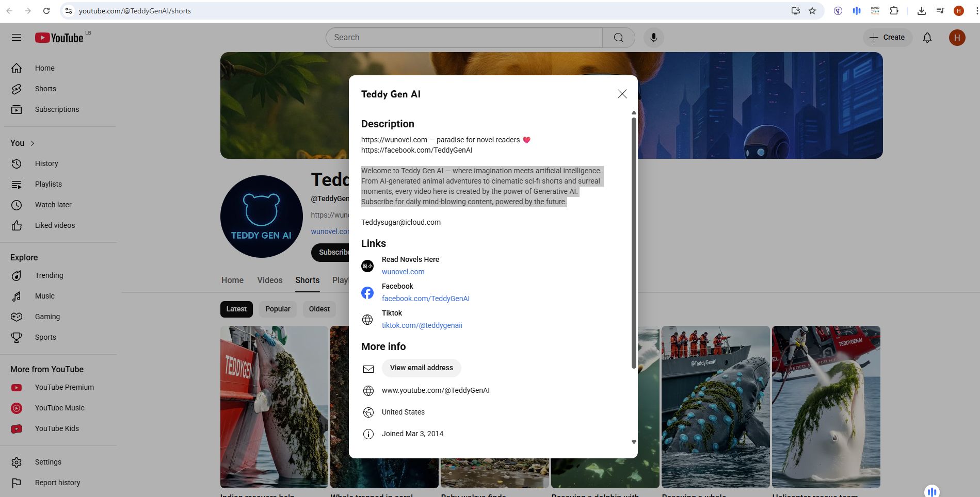The height and width of the screenshot is (497, 980).
Task: Start voice search with microphone icon
Action: click(653, 38)
